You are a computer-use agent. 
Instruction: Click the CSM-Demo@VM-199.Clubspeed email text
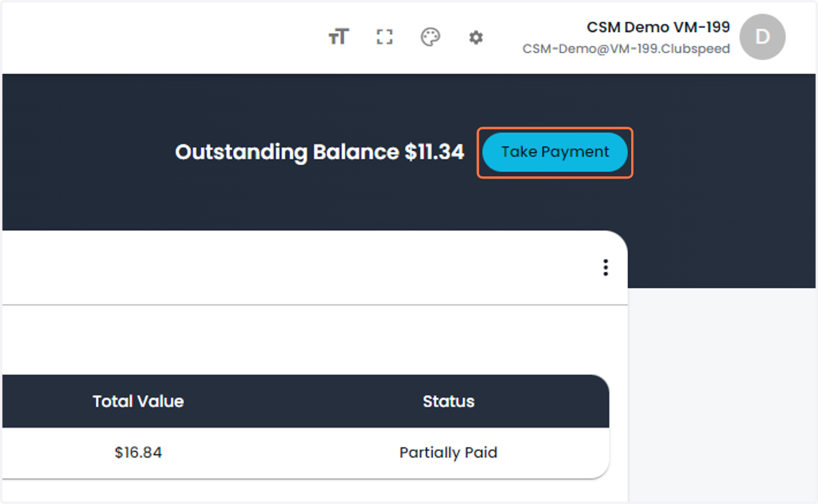click(626, 49)
